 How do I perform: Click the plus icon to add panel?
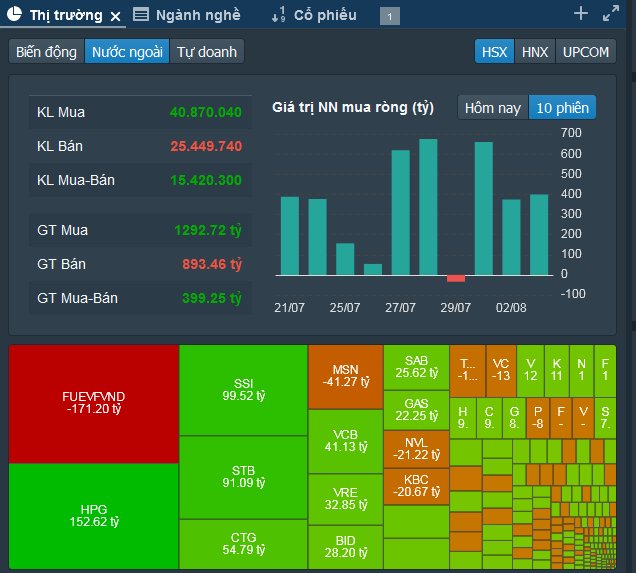581,14
